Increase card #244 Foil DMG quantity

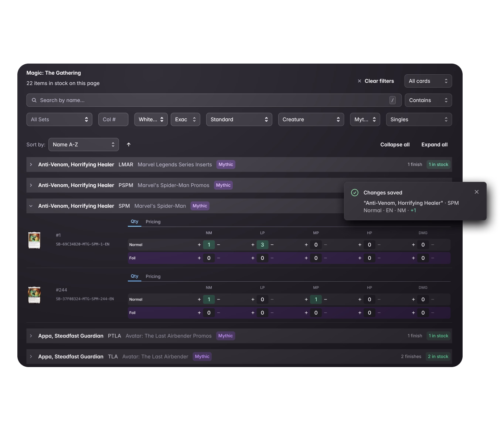point(413,313)
